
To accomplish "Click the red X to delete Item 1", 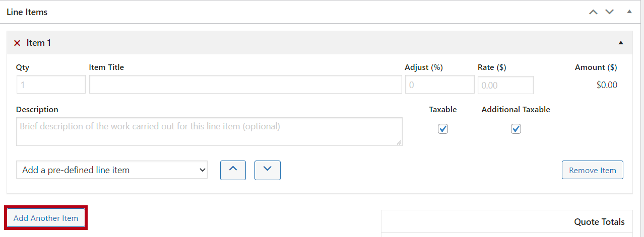I will coord(17,43).
